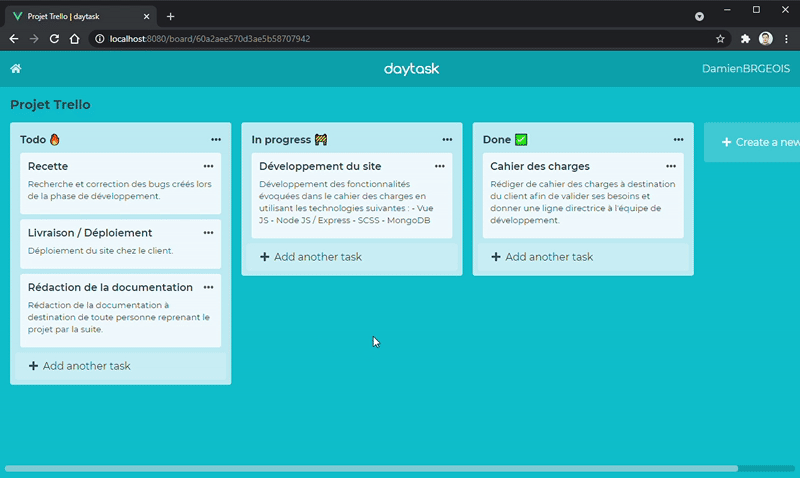Image resolution: width=800 pixels, height=478 pixels.
Task: Open options for Livraison / Déploiement card
Action: coord(208,233)
